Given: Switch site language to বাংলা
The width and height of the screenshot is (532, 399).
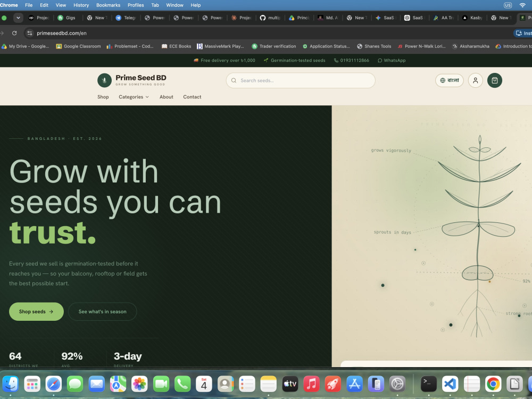Looking at the screenshot, I should [x=449, y=80].
